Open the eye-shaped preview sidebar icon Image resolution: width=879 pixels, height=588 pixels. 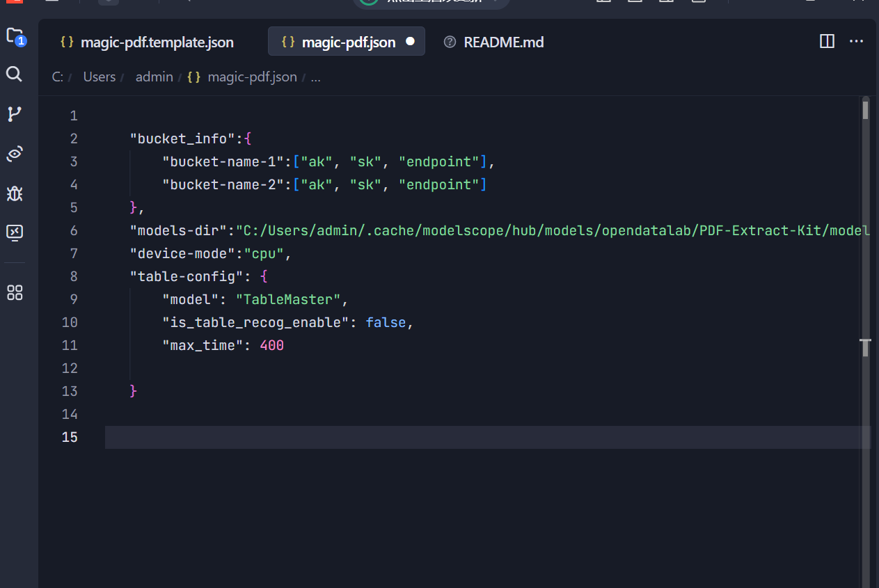(15, 154)
